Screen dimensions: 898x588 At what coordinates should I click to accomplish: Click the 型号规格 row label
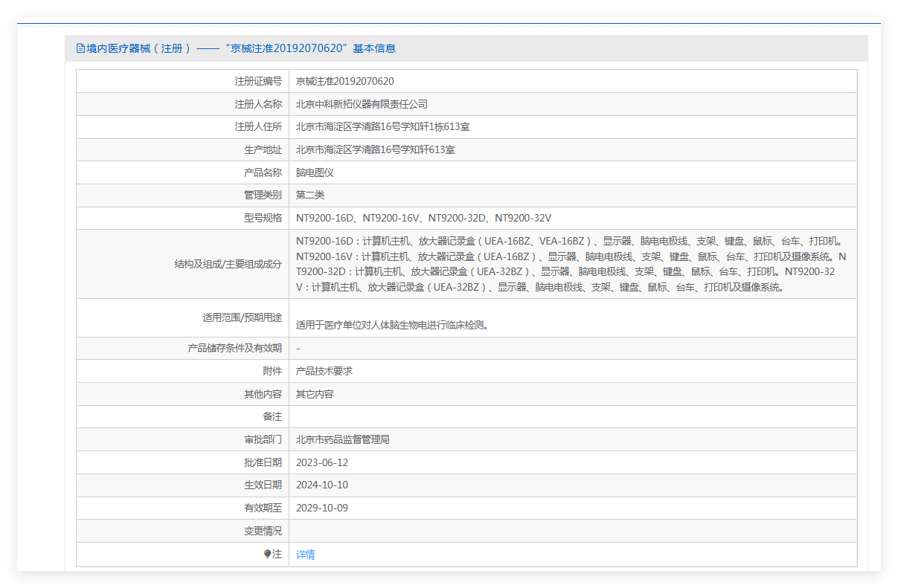click(263, 218)
